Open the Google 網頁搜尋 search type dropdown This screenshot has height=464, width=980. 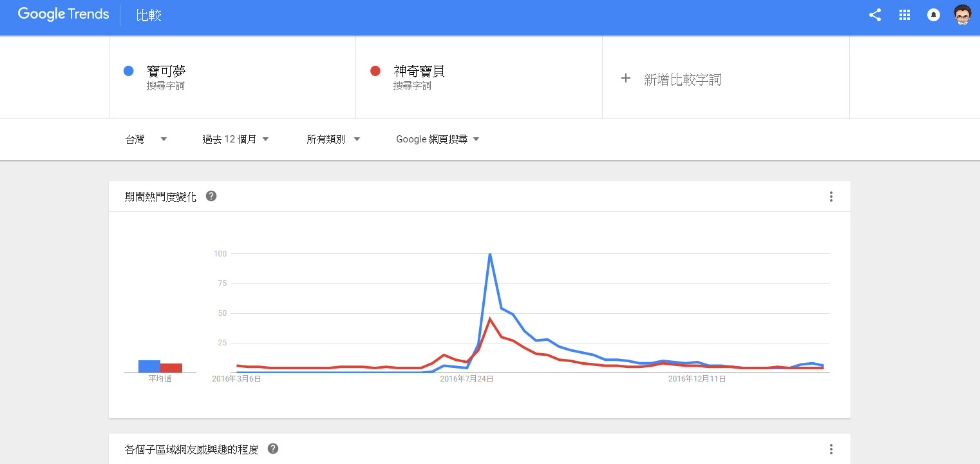point(438,139)
